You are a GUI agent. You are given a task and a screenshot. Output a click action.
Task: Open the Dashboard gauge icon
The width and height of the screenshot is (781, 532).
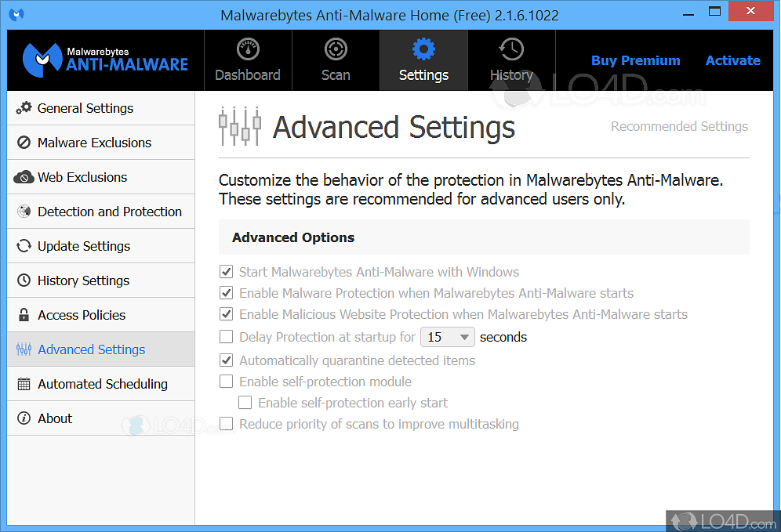tap(248, 49)
